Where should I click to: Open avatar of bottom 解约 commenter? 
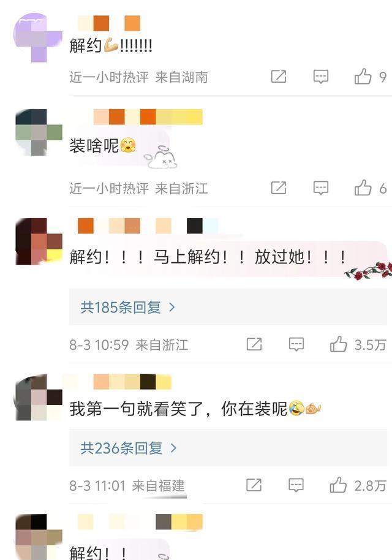pyautogui.click(x=39, y=537)
